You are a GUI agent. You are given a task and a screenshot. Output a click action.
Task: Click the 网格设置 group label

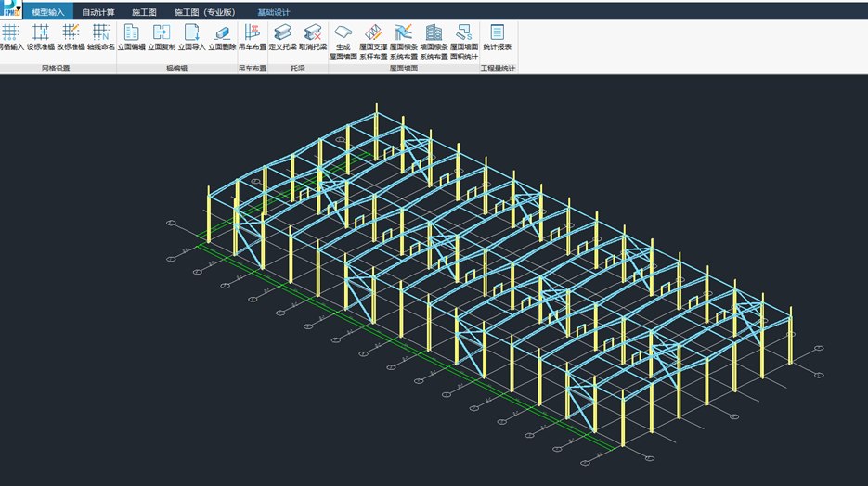56,69
